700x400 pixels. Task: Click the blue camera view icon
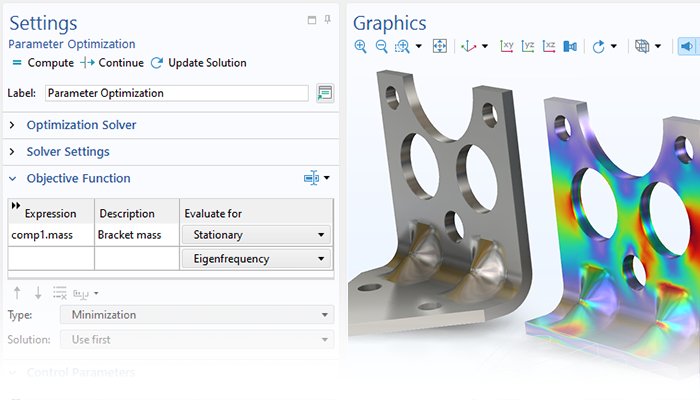(570, 46)
